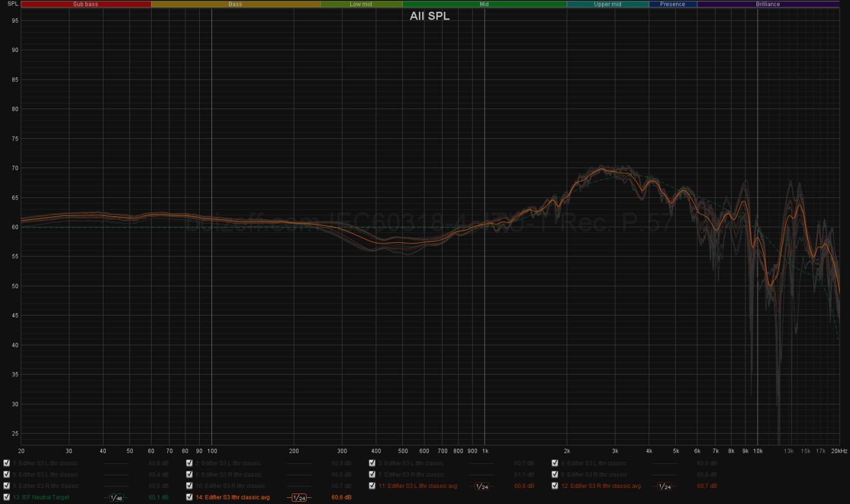Hide trace 6 Edifier S3 R via its checkbox
850x504 pixels.
pos(189,474)
